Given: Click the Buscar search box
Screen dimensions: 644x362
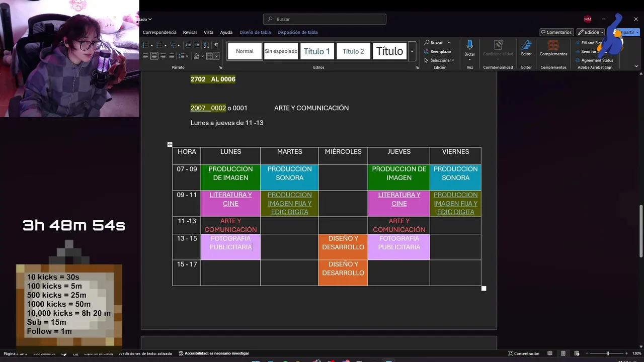Looking at the screenshot, I should click(325, 19).
